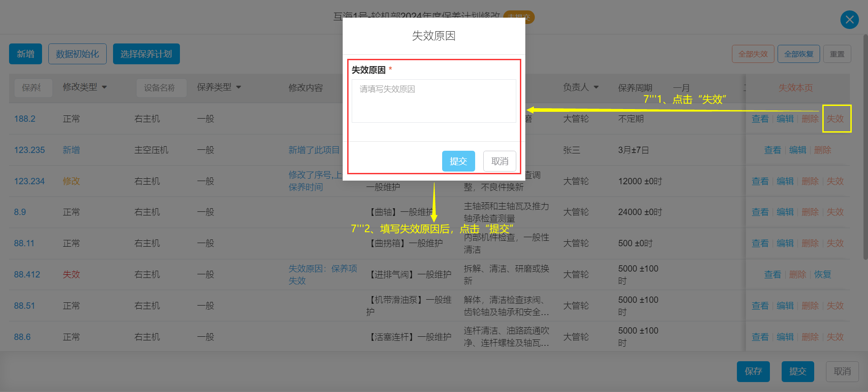Click maintenance number 88.51
The image size is (868, 392).
pyautogui.click(x=24, y=306)
